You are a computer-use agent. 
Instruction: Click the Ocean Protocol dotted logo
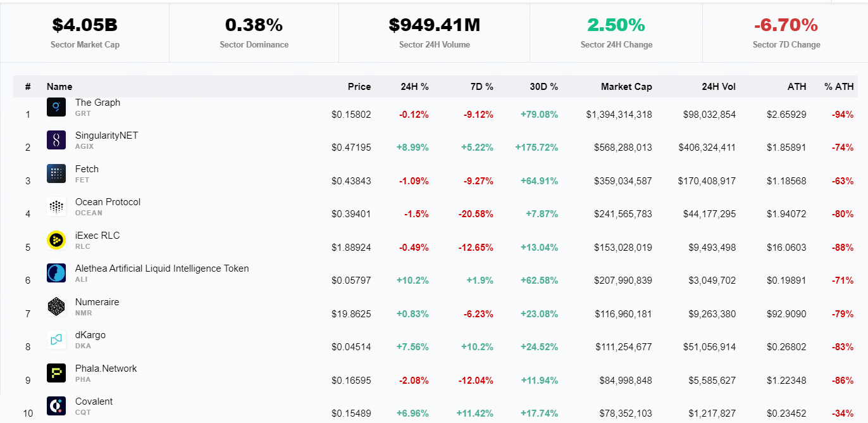(x=56, y=206)
